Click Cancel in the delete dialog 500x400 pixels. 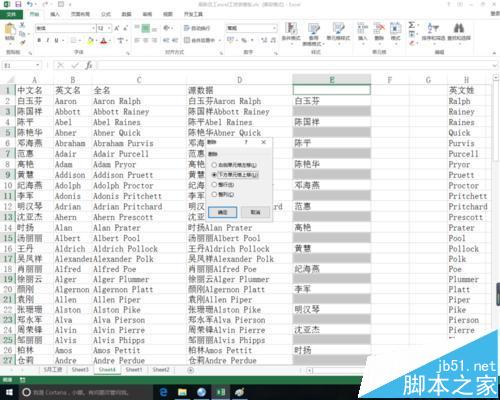(255, 212)
